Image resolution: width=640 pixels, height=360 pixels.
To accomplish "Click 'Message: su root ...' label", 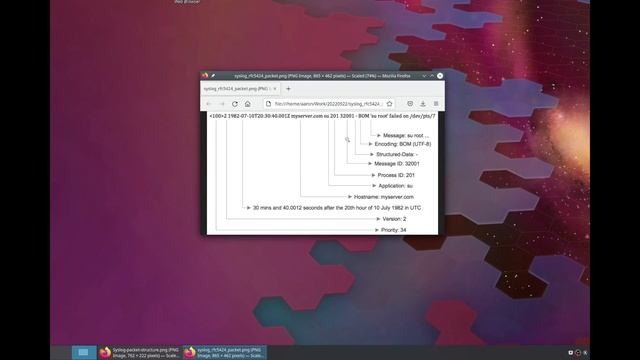I will 406,136.
